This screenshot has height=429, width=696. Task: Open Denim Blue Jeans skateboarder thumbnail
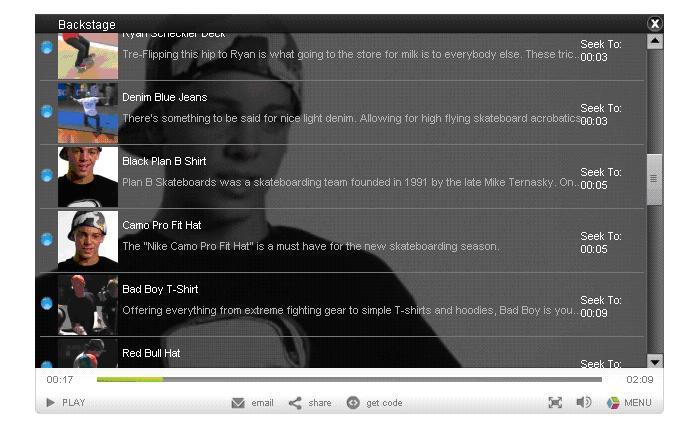[88, 113]
